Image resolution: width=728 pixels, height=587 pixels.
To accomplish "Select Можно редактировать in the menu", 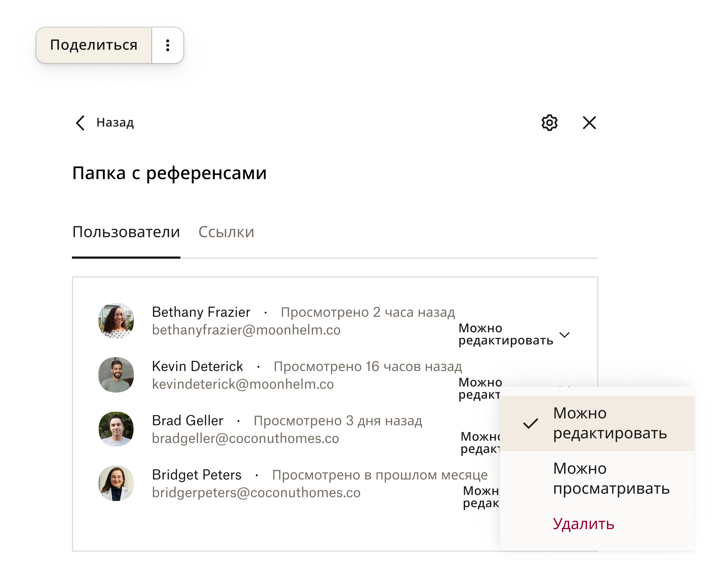I will [597, 423].
